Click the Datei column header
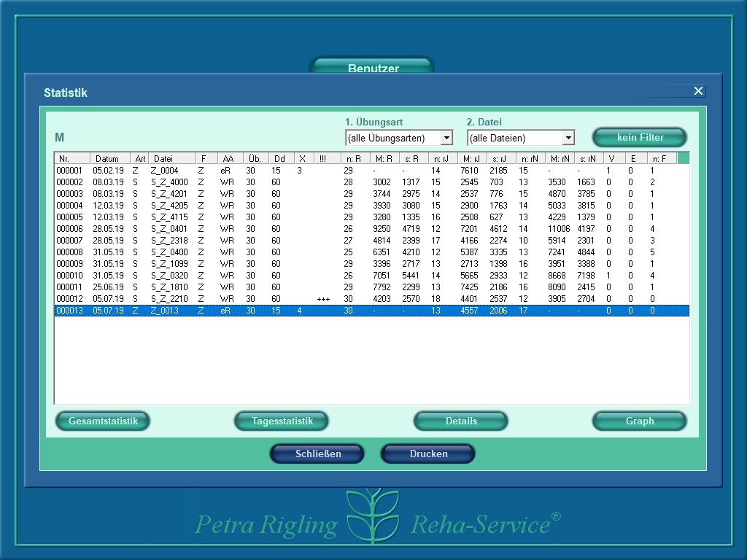 172,158
